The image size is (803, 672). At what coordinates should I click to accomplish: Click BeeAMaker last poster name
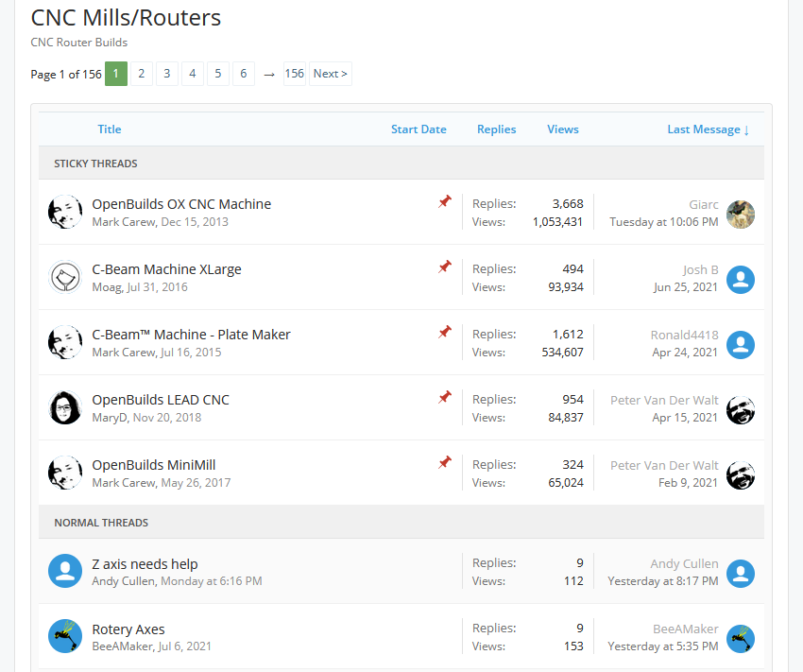[x=685, y=629]
